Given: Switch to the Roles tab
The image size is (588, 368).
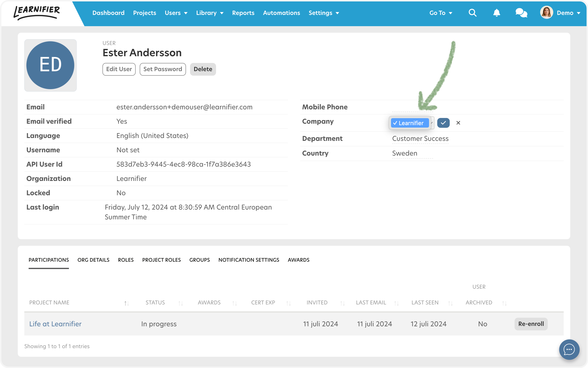Looking at the screenshot, I should pyautogui.click(x=126, y=260).
